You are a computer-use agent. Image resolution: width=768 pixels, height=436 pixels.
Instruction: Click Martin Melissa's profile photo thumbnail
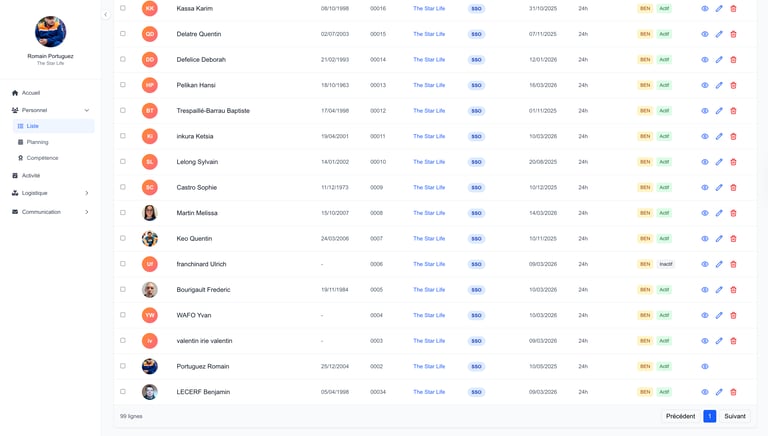[150, 213]
